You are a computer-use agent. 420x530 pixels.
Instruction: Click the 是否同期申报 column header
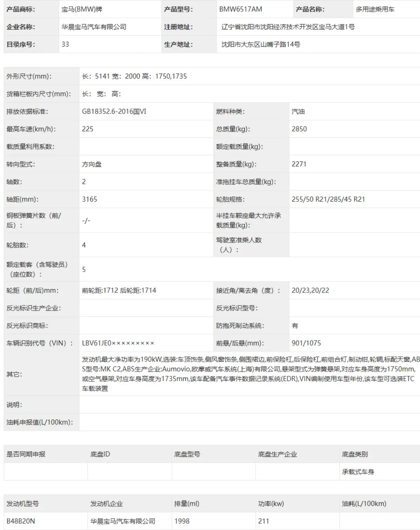26,454
